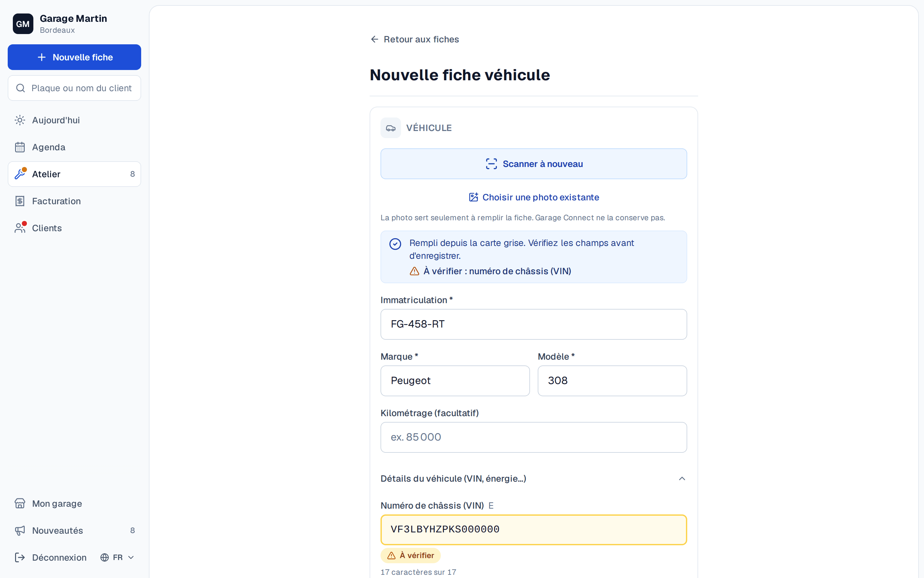
Task: Click the checkmark circle icon in info banner
Action: click(x=395, y=244)
